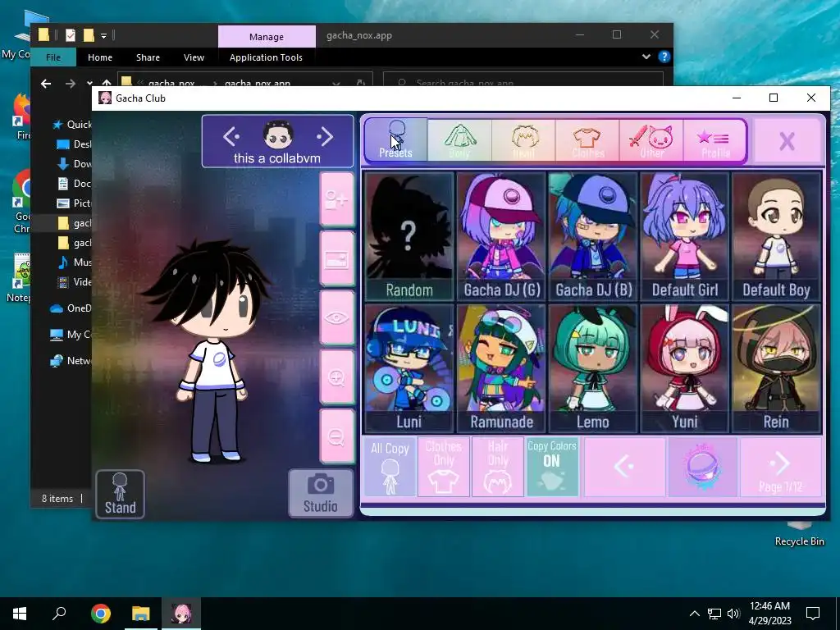Pick the Ramunade preset character
840x630 pixels.
point(501,368)
